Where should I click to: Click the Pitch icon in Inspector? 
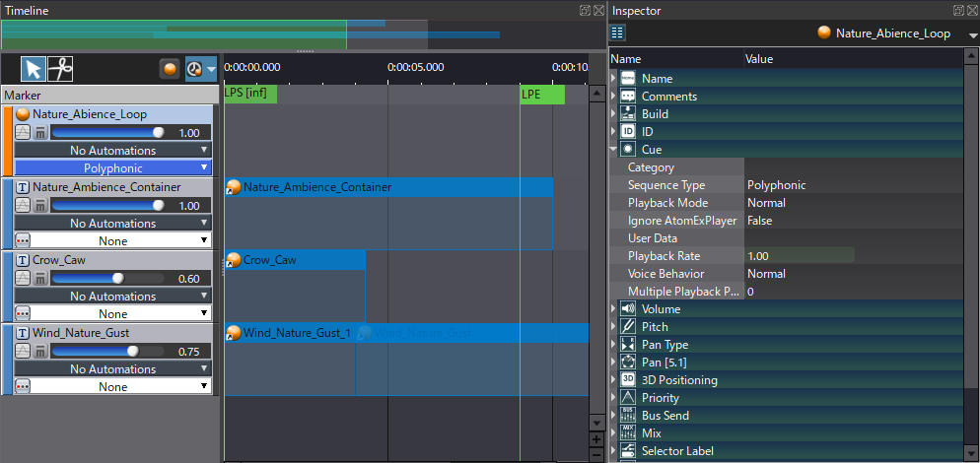(x=628, y=327)
